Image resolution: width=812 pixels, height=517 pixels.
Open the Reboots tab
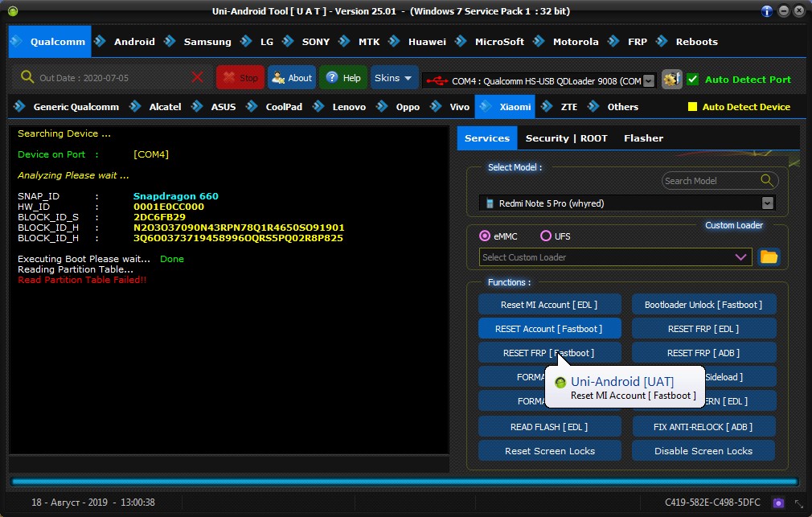696,42
